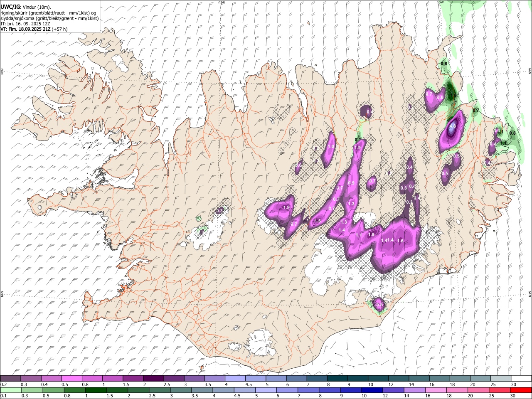
Task: Click the '10' label on lower scale
Action: [364, 396]
